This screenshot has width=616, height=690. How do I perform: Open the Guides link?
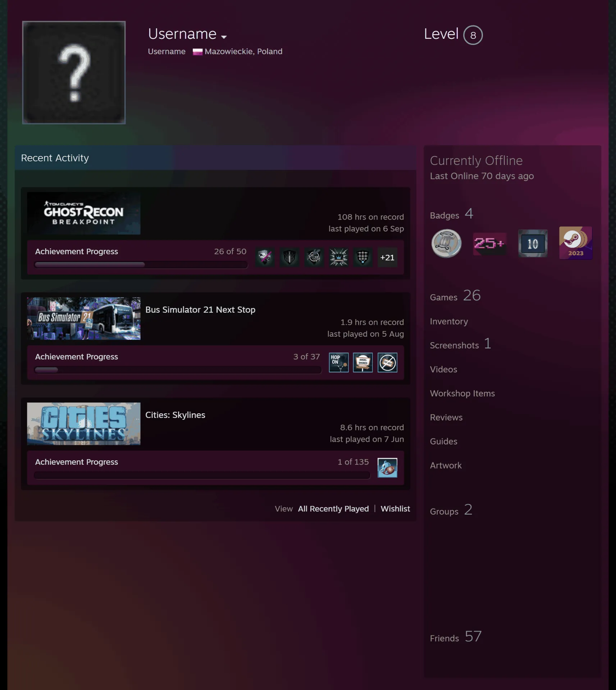pos(443,442)
